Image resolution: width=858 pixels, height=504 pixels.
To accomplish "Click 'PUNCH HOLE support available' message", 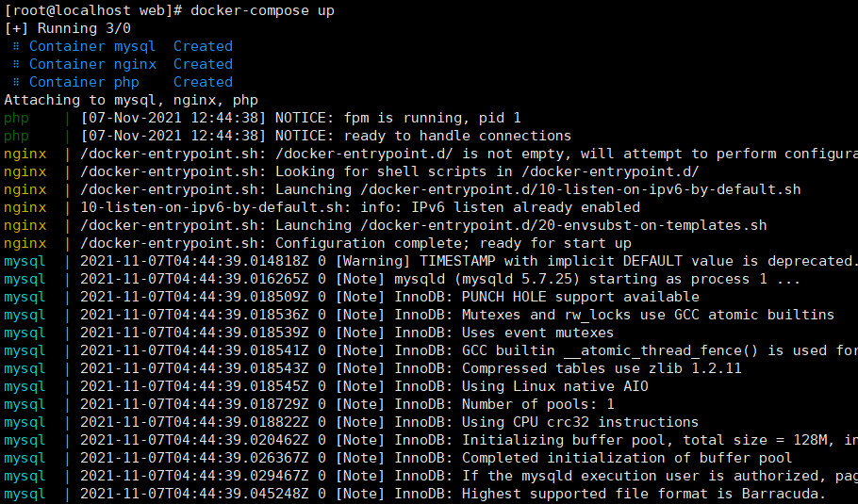I will coord(581,298).
